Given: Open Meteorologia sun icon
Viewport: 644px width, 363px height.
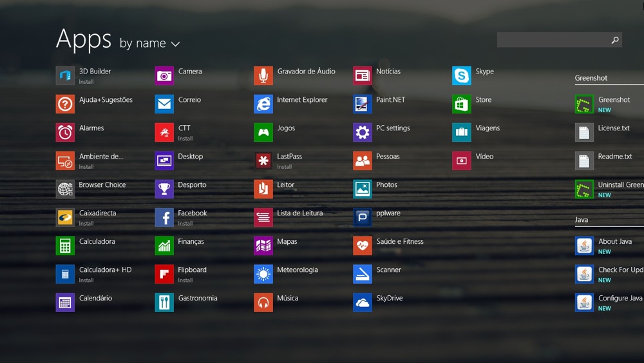Looking at the screenshot, I should [x=263, y=274].
